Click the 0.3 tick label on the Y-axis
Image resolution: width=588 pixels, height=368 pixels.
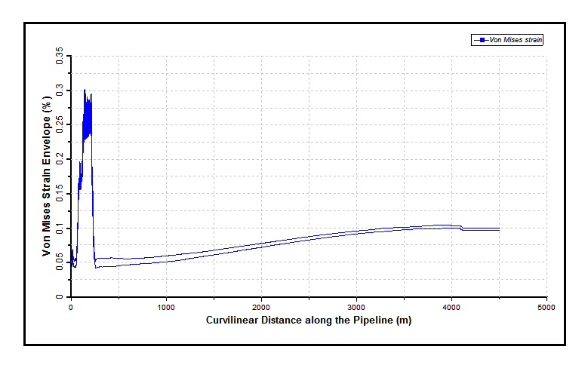point(60,90)
